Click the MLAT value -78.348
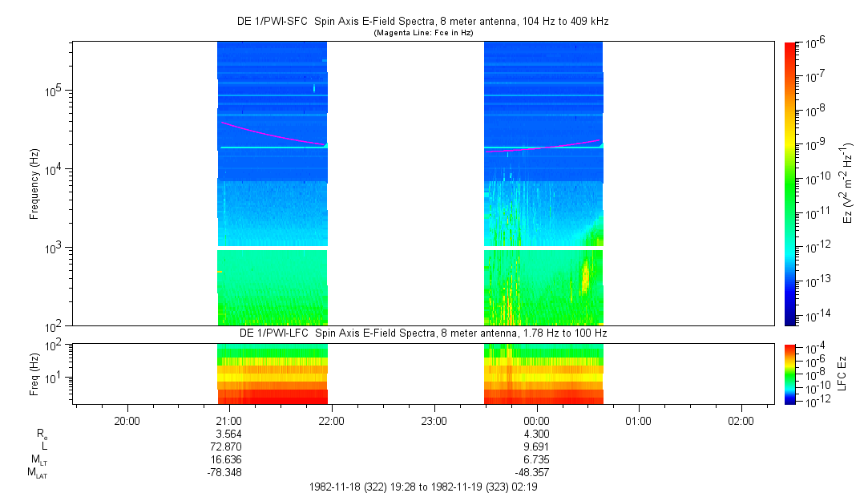868x497 pixels. point(224,473)
